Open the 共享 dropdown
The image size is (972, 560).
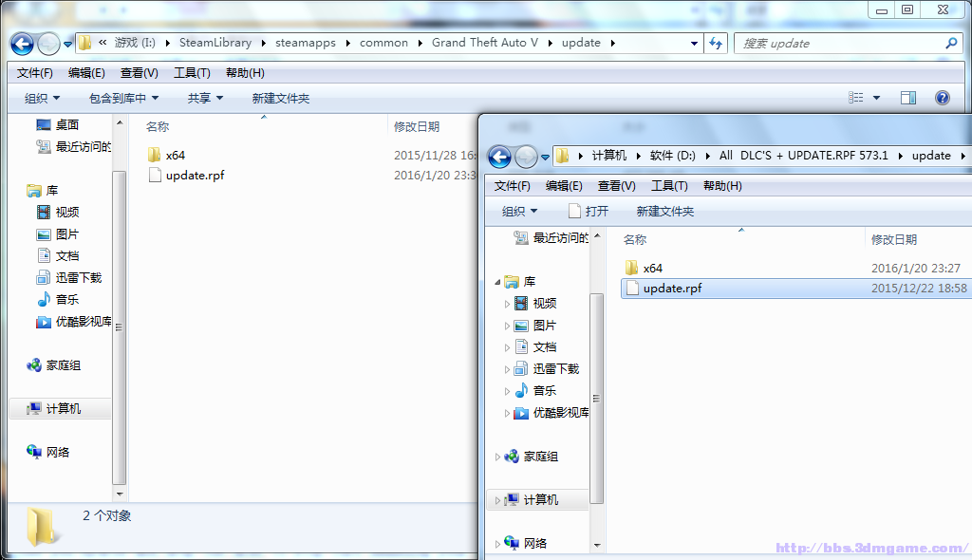click(x=205, y=98)
